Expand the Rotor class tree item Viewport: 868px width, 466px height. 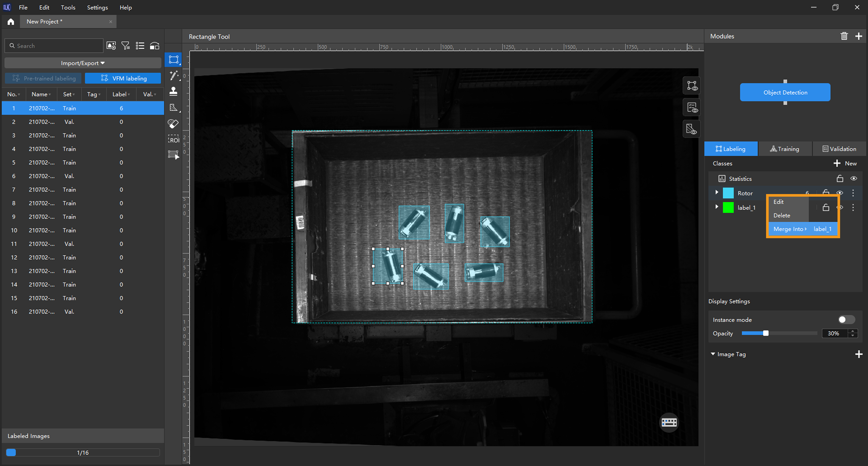pyautogui.click(x=717, y=192)
